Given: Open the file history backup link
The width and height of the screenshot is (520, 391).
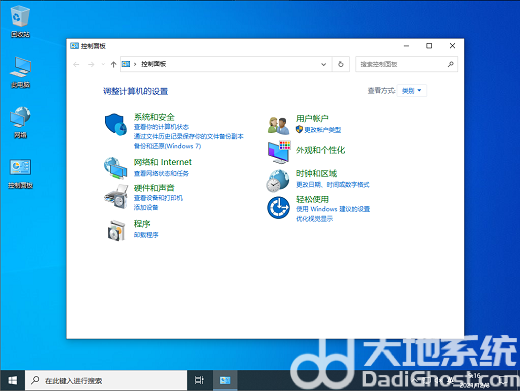Looking at the screenshot, I should point(189,136).
